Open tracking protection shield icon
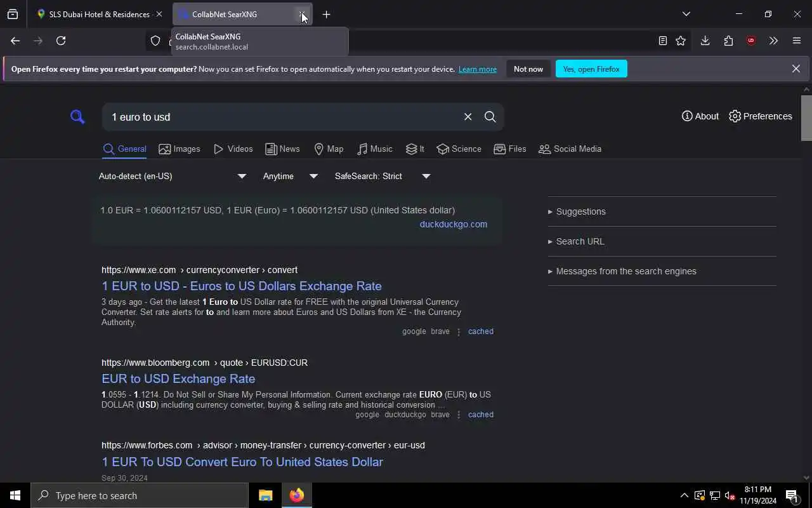 point(155,41)
